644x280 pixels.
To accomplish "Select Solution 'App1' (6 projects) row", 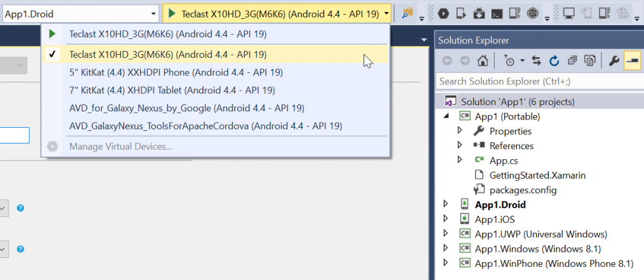I will [539, 101].
